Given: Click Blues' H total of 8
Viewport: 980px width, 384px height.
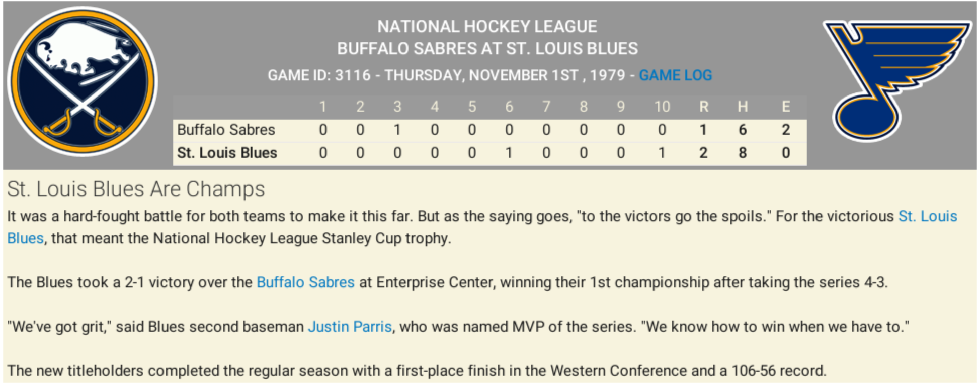Looking at the screenshot, I should pyautogui.click(x=743, y=153).
